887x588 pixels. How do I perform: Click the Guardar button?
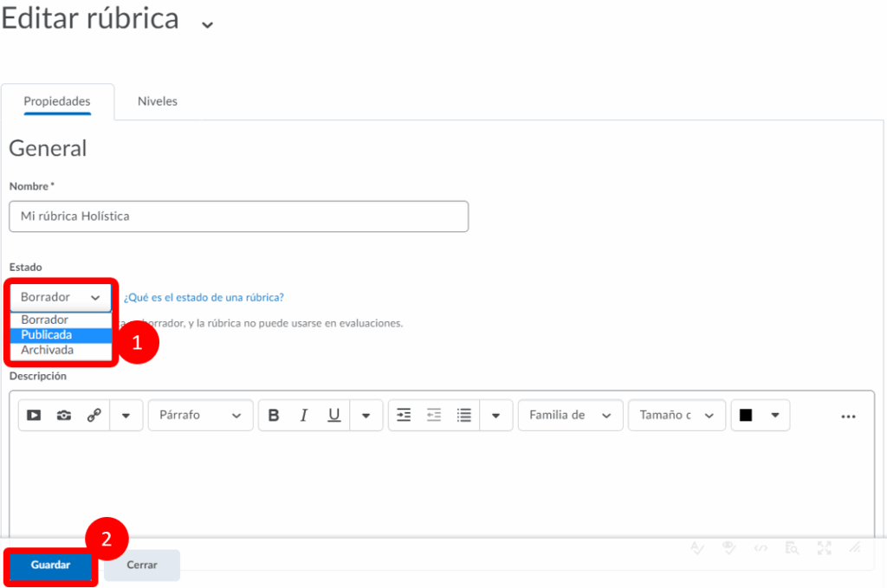(x=50, y=565)
